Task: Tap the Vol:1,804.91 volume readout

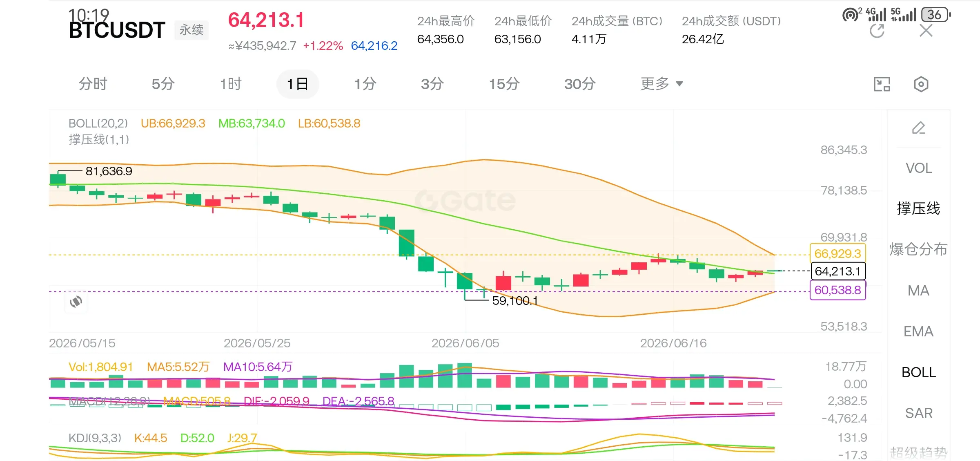Action: point(100,367)
